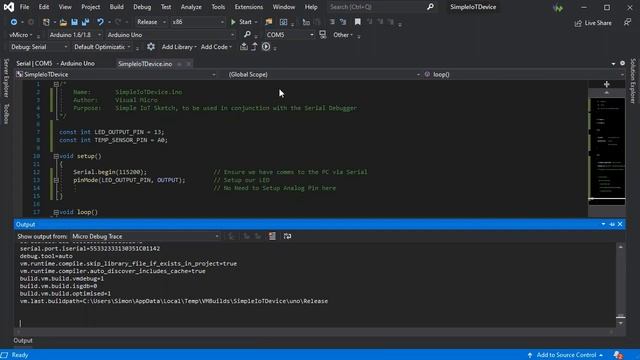Close the SimpleIoTDevice.ino tab
The height and width of the screenshot is (360, 640).
point(189,64)
